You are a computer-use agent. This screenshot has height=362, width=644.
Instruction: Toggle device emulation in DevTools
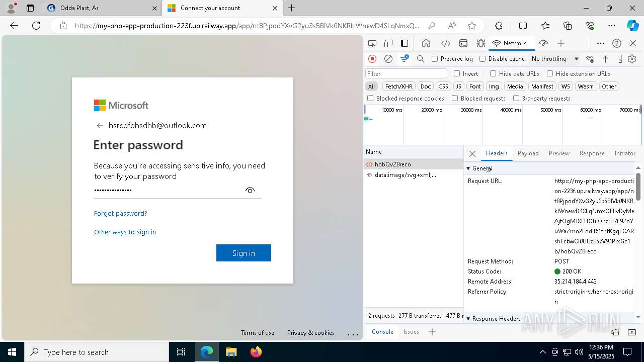click(x=388, y=43)
